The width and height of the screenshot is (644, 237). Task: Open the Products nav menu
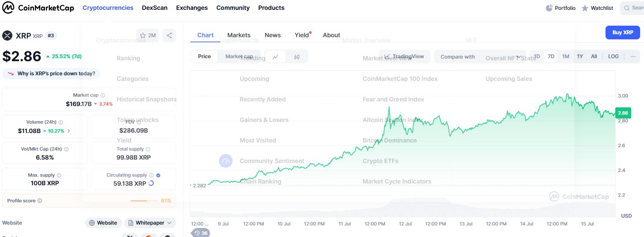coord(271,8)
